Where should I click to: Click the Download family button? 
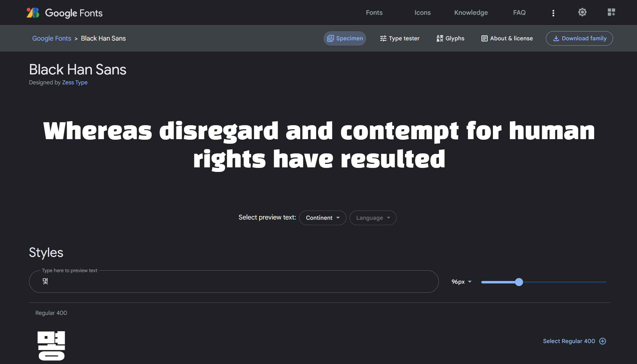tap(579, 38)
